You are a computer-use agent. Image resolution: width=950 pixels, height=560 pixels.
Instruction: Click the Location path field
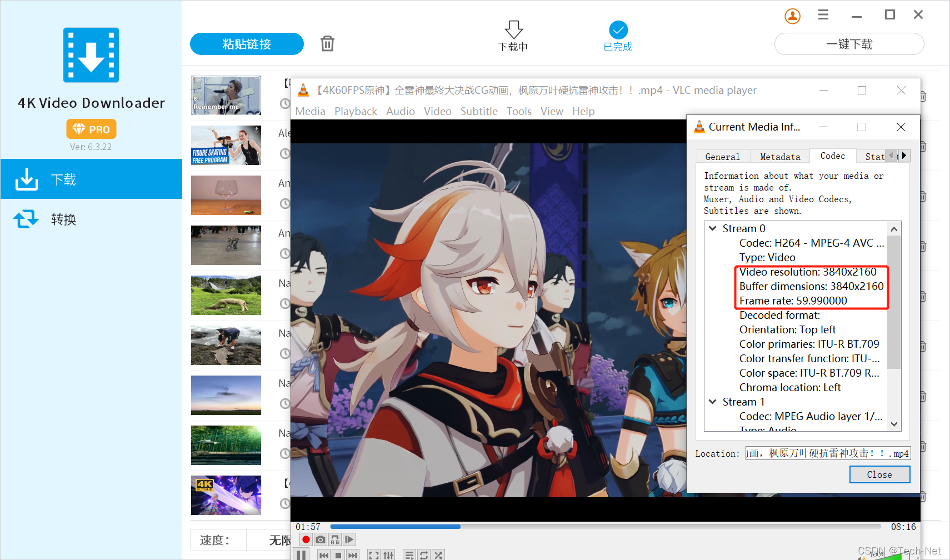[828, 453]
